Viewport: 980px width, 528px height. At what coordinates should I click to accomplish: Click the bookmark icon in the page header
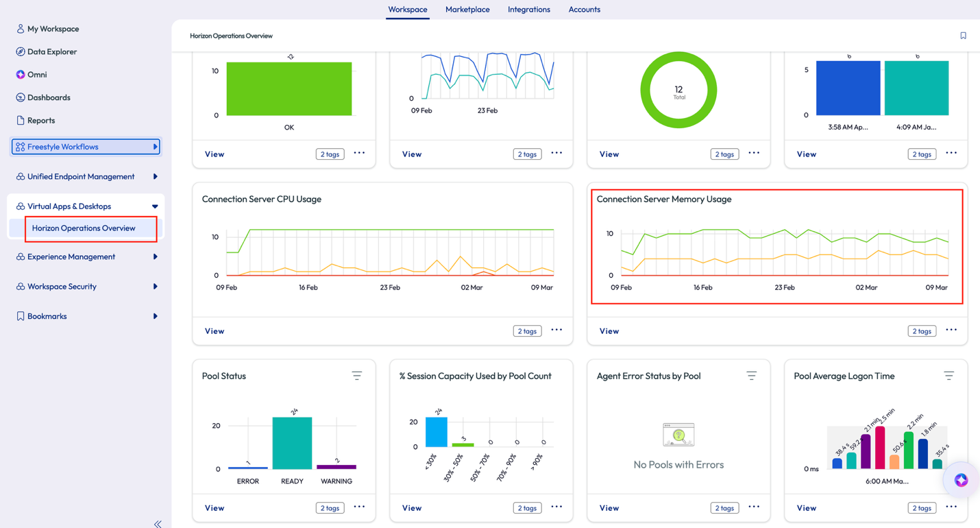pyautogui.click(x=963, y=36)
